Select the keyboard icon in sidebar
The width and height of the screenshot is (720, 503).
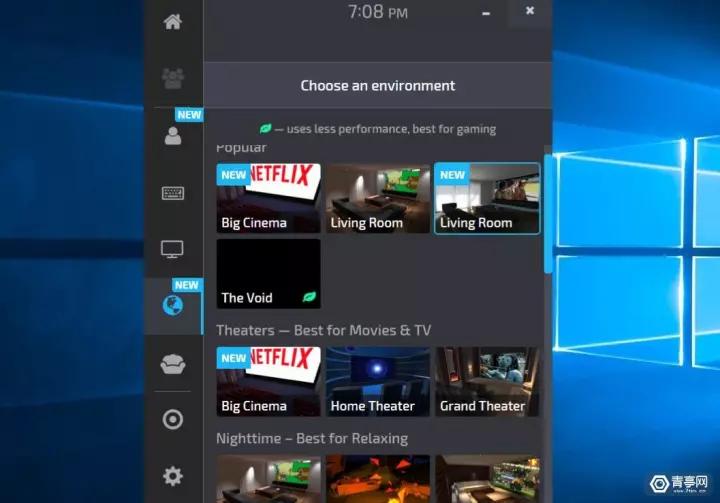pyautogui.click(x=173, y=193)
